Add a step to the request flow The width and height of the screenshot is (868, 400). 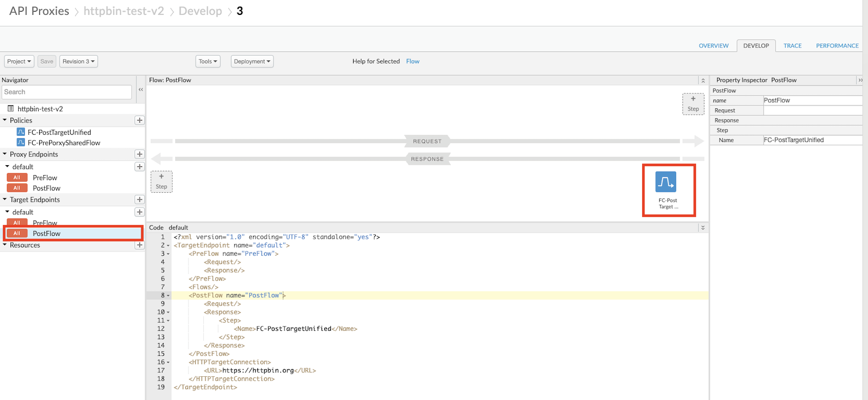tap(693, 103)
